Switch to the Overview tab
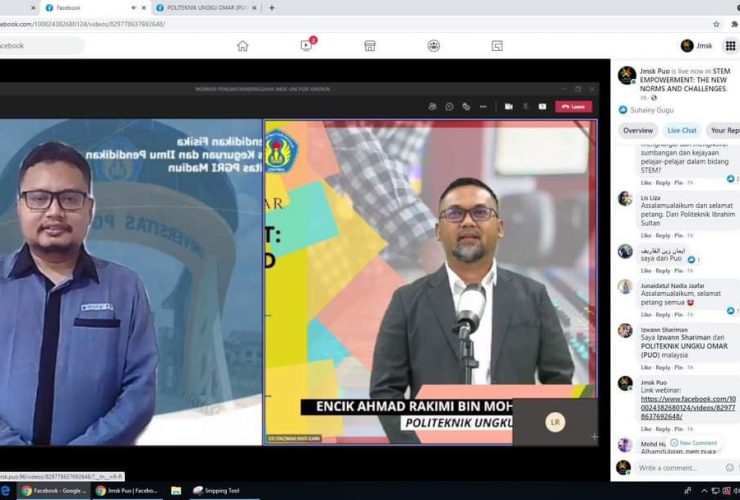Viewport: 740px width, 500px height. click(x=638, y=130)
